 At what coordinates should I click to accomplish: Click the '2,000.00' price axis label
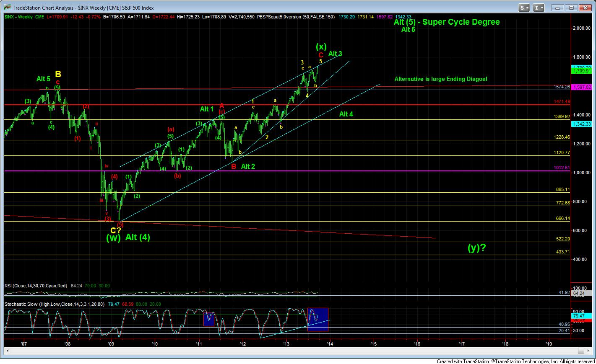coord(582,28)
